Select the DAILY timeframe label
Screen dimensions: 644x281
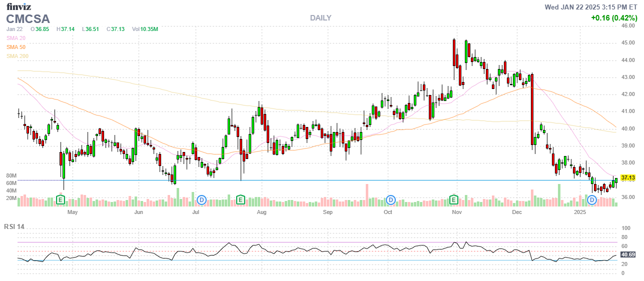(x=320, y=18)
